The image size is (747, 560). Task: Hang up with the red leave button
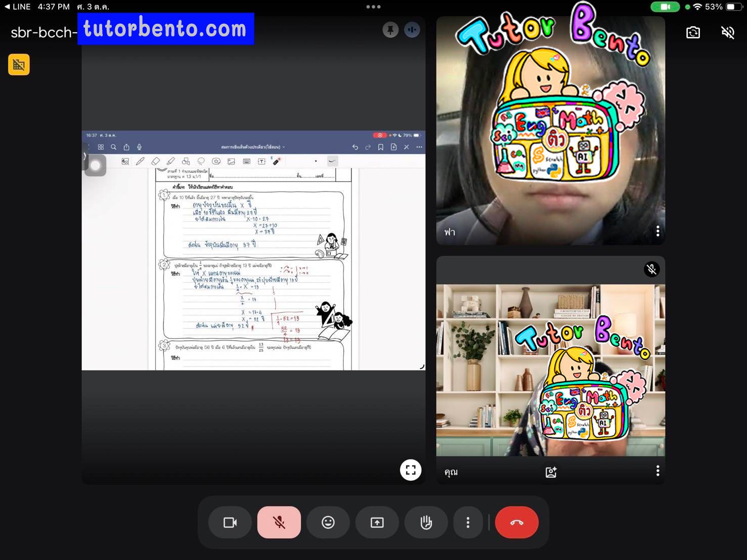(516, 523)
